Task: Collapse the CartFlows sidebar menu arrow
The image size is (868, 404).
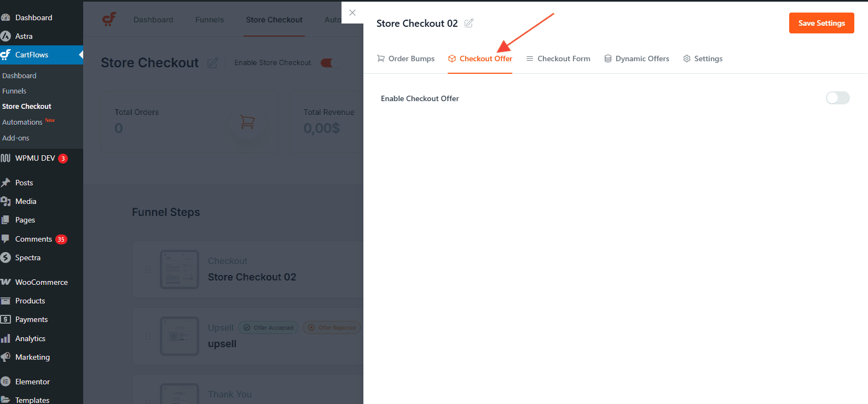Action: point(80,55)
